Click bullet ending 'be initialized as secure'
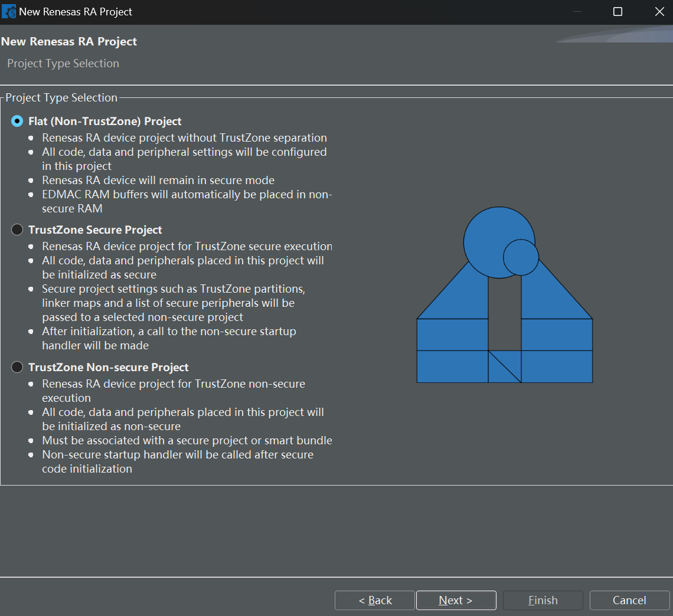673x616 pixels. click(183, 268)
